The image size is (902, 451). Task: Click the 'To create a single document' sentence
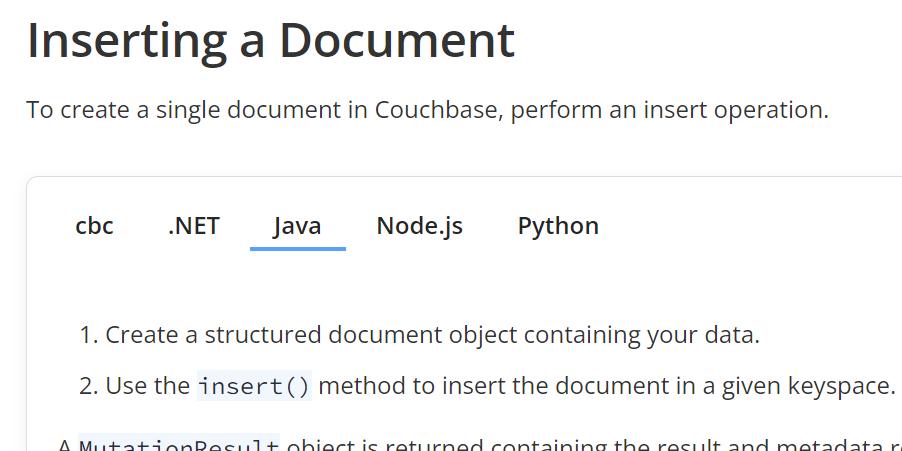(x=427, y=109)
